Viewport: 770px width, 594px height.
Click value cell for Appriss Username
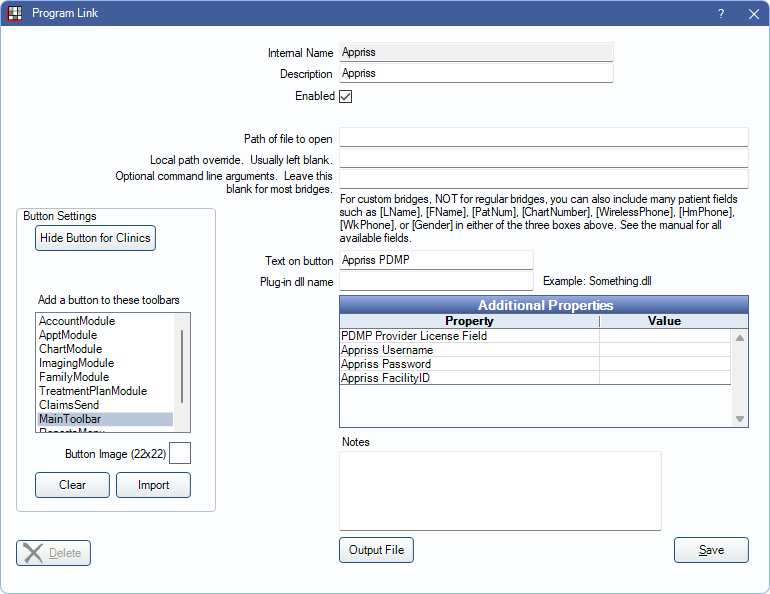coord(665,350)
